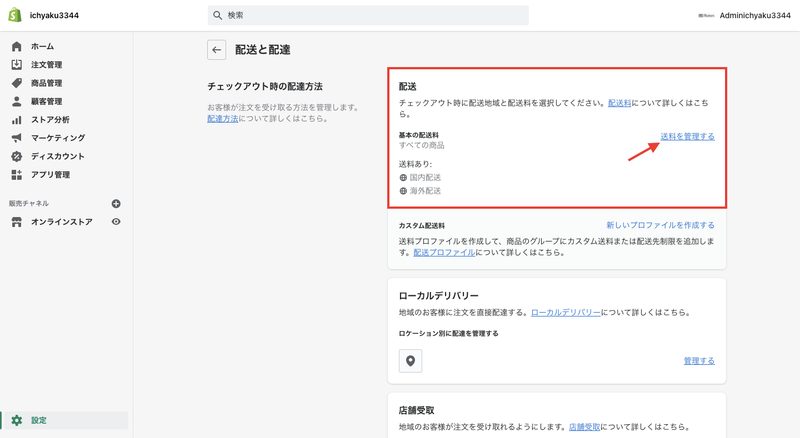Click the account avatar beside Adminichyaku3344
This screenshot has height=438, width=800.
coord(706,16)
